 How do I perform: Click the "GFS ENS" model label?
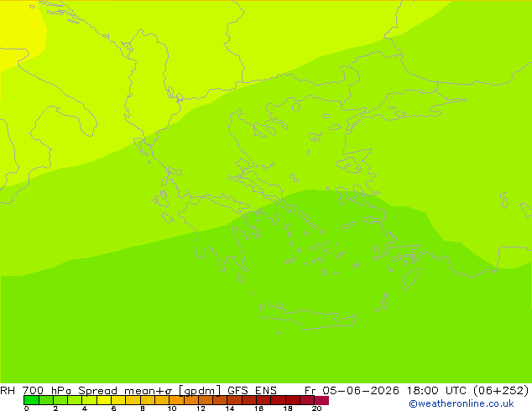[252, 390]
